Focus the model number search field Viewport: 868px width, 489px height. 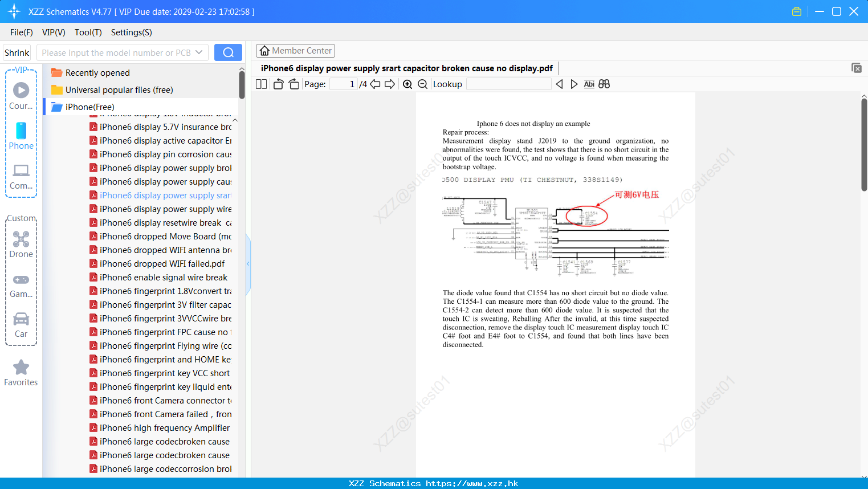[116, 52]
